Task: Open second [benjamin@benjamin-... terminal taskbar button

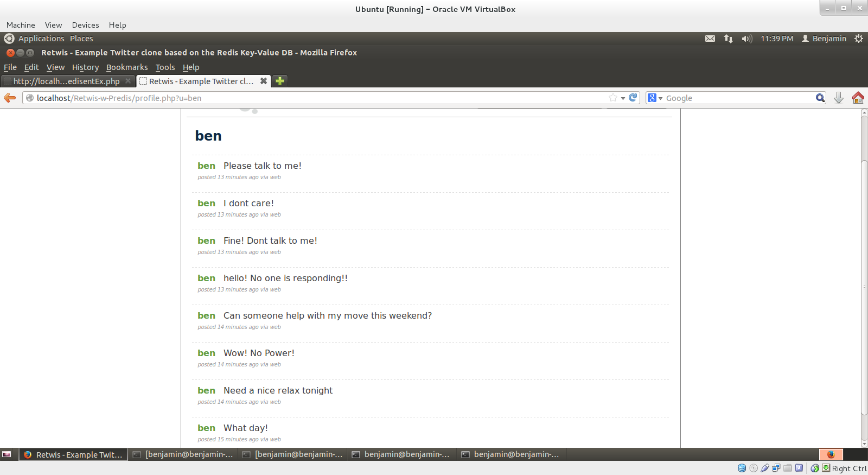Action: tap(293, 454)
